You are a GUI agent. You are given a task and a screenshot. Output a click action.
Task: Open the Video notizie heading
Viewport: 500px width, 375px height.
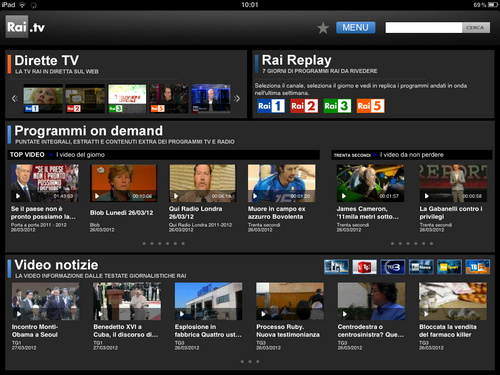(x=56, y=265)
